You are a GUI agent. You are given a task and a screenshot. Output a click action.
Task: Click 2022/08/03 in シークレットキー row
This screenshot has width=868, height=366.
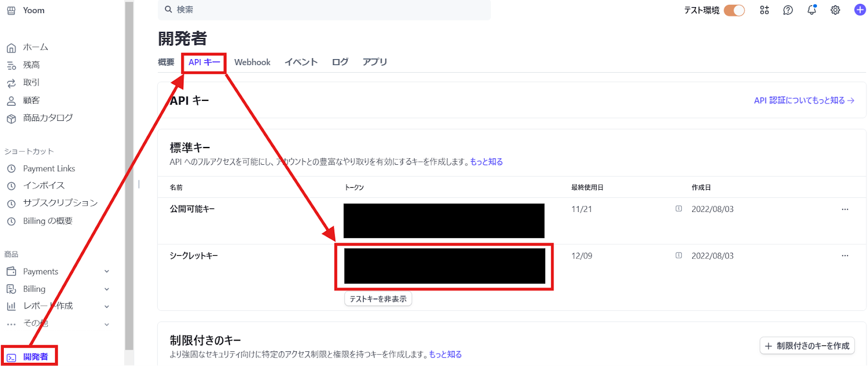[x=712, y=256]
